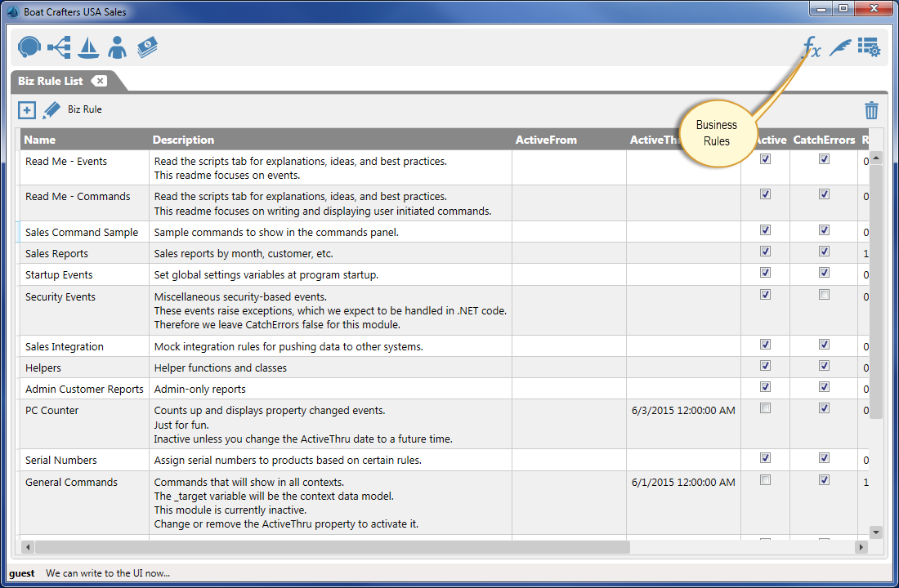899x588 pixels.
Task: Edit the selected Biz Rule with pencil icon
Action: click(x=51, y=110)
